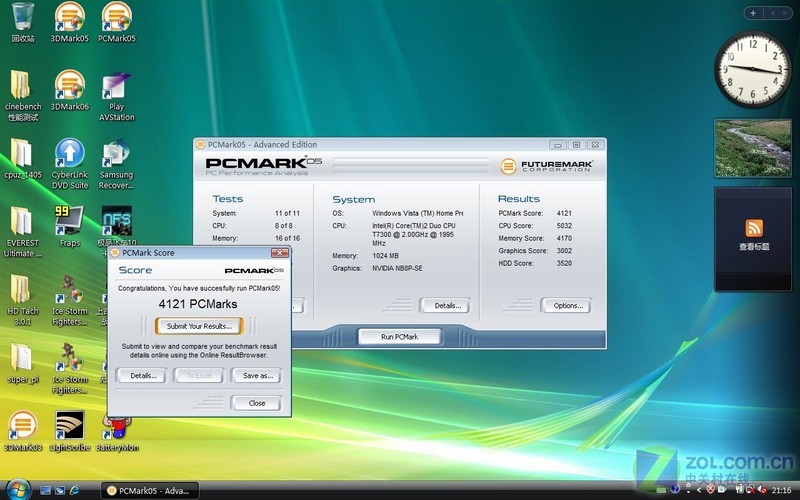Screen dimensions: 800x500
Task: Select the NFS game shortcut icon
Action: coord(117,220)
